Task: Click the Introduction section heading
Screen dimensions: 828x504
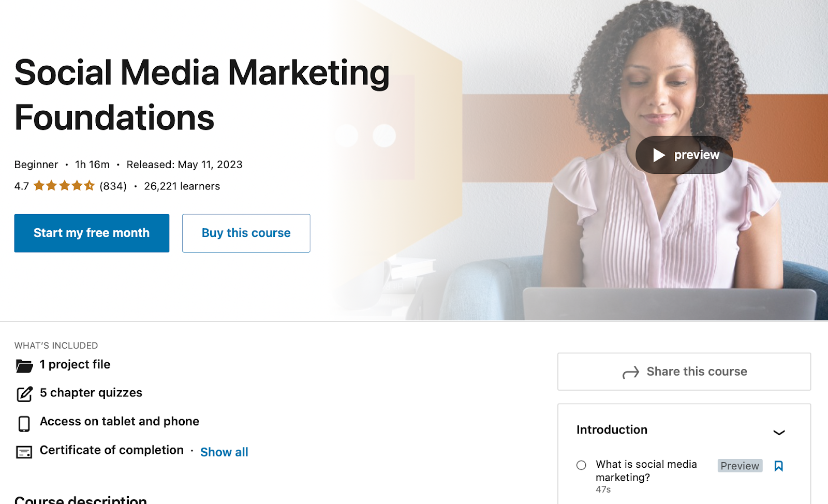Action: 612,429
